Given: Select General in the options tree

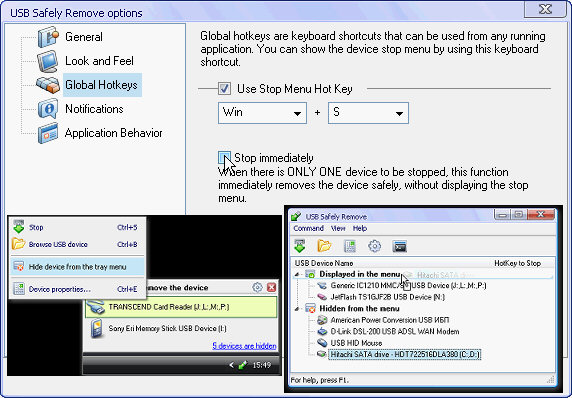Looking at the screenshot, I should (x=84, y=37).
